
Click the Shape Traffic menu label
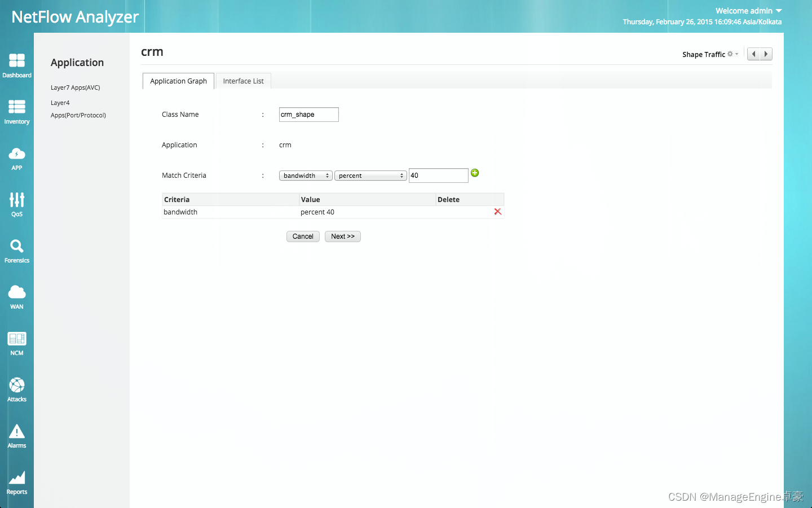[704, 55]
